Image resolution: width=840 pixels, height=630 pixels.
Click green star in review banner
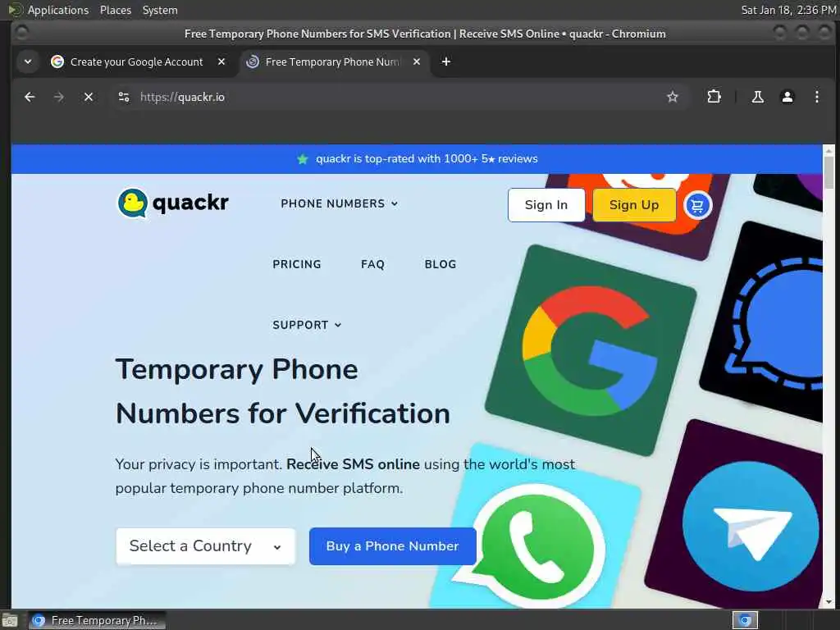tap(302, 159)
